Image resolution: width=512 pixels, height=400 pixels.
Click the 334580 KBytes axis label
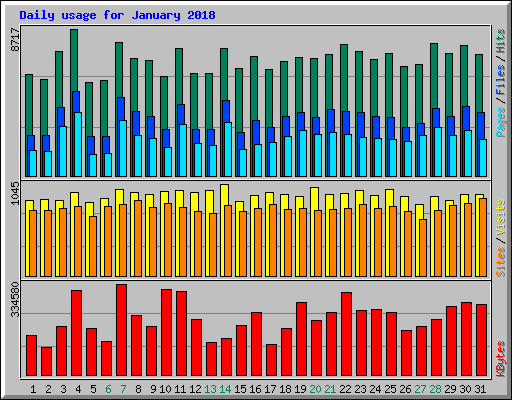(x=15, y=300)
